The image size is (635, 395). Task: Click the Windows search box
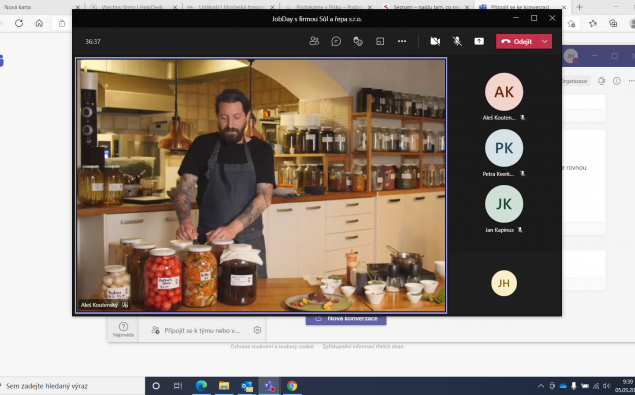[x=72, y=386]
